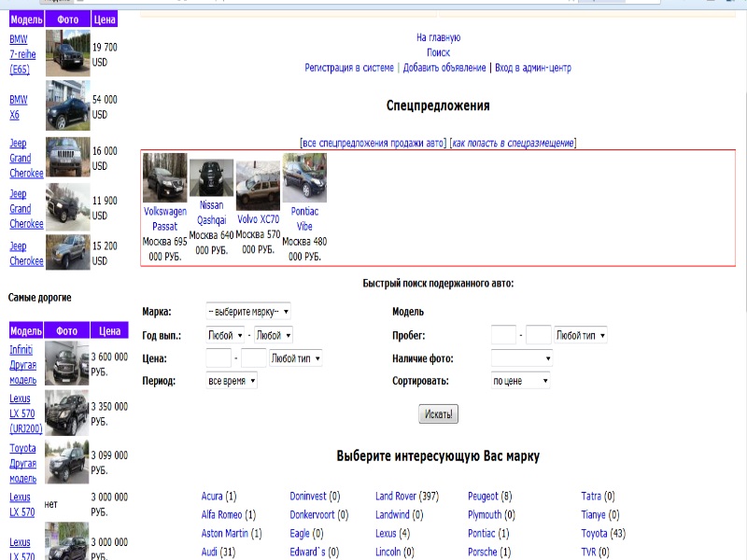The width and height of the screenshot is (747, 560).
Task: Focus the maximum Цена input field
Action: click(x=253, y=358)
